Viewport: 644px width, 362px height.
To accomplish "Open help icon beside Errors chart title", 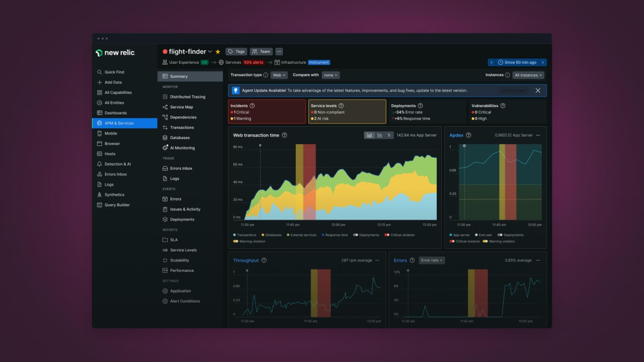I will (x=412, y=260).
